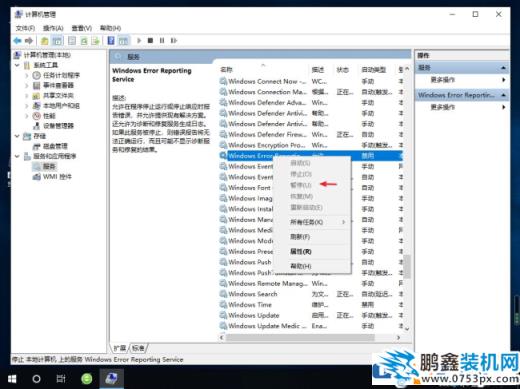Click the Back arrow toolbar icon
Screen dimensions: 520x389
(x=17, y=41)
